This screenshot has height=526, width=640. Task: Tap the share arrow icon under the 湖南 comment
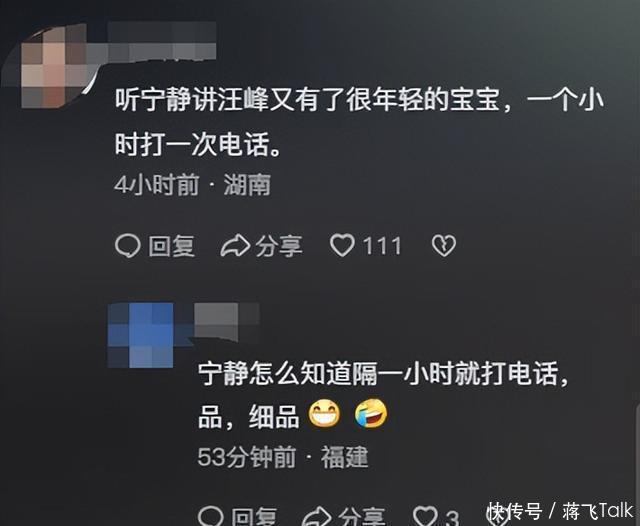[x=235, y=246]
